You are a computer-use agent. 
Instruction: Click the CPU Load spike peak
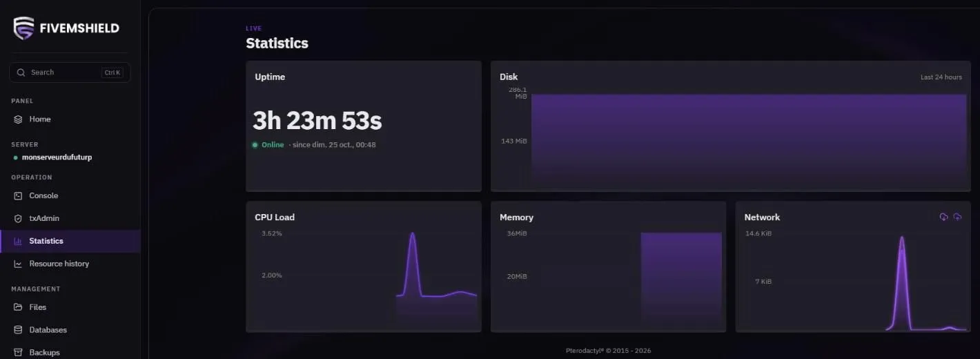point(413,234)
